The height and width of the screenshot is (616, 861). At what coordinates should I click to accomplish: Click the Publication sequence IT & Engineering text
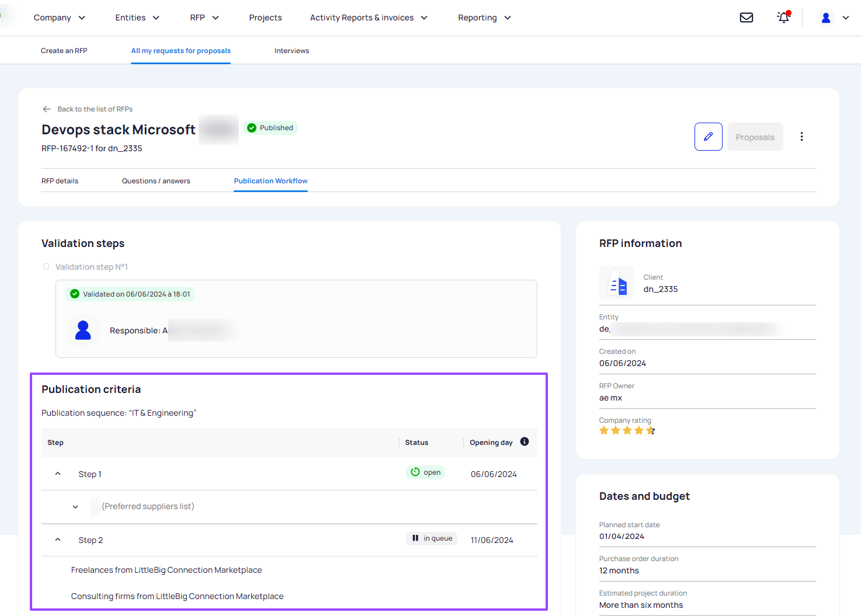(119, 413)
